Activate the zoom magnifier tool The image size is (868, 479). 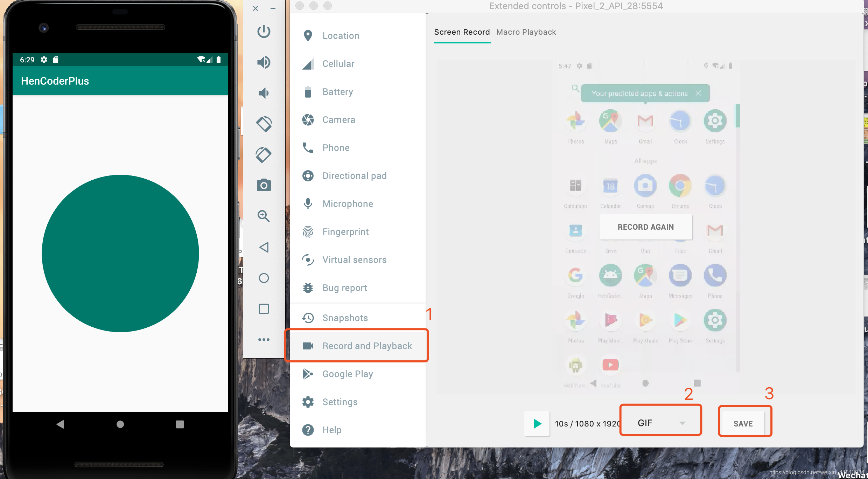264,216
